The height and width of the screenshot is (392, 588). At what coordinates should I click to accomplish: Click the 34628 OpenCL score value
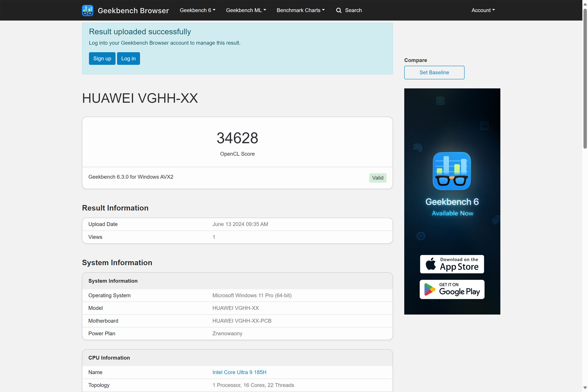(x=237, y=138)
